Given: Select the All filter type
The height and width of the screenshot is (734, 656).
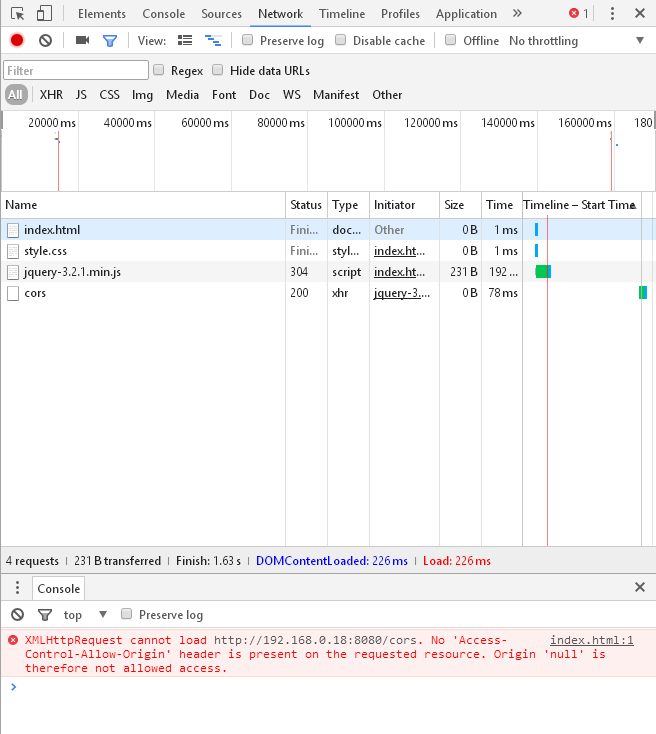Looking at the screenshot, I should pyautogui.click(x=16, y=95).
